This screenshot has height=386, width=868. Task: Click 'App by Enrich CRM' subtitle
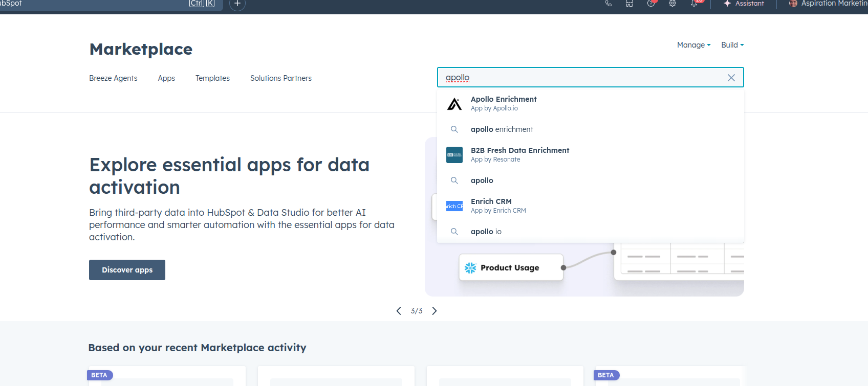pyautogui.click(x=498, y=211)
